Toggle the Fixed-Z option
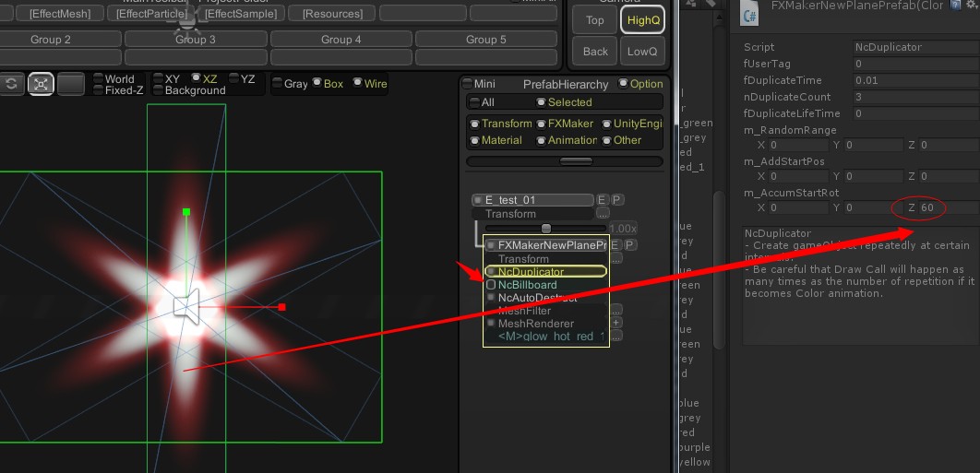Viewport: 980px width, 473px height. point(118,90)
